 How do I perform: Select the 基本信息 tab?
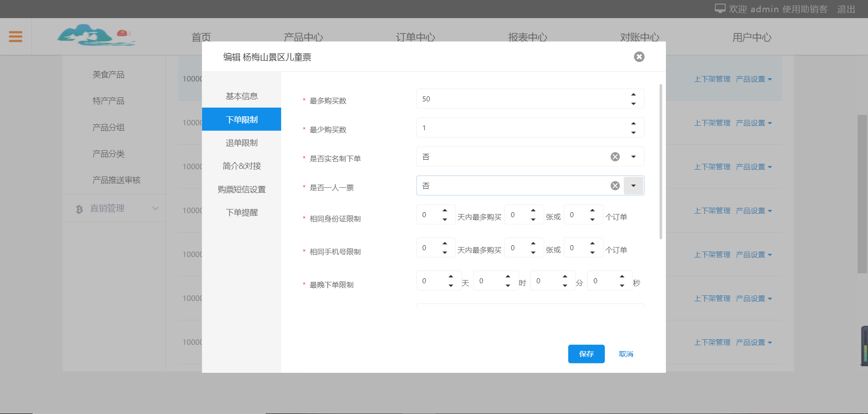click(241, 96)
